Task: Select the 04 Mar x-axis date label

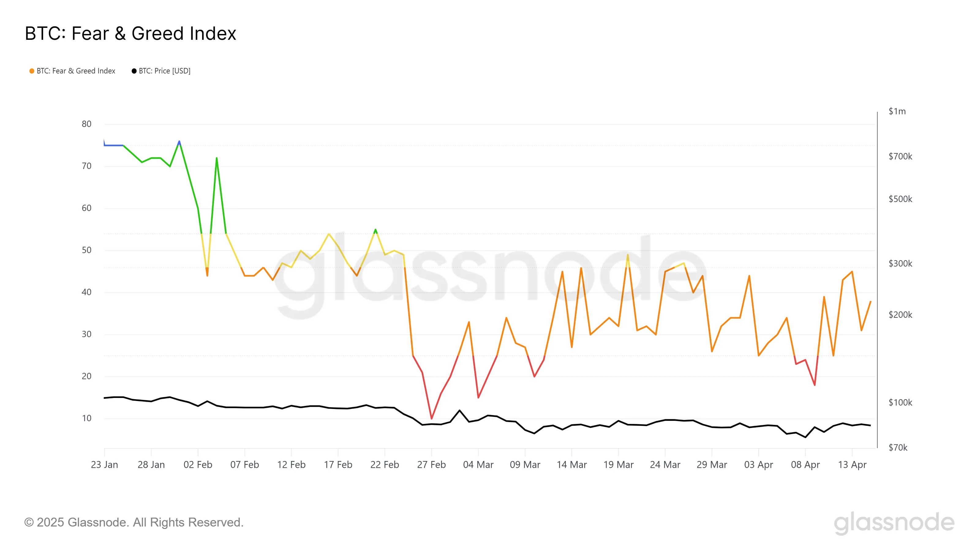Action: (x=478, y=465)
